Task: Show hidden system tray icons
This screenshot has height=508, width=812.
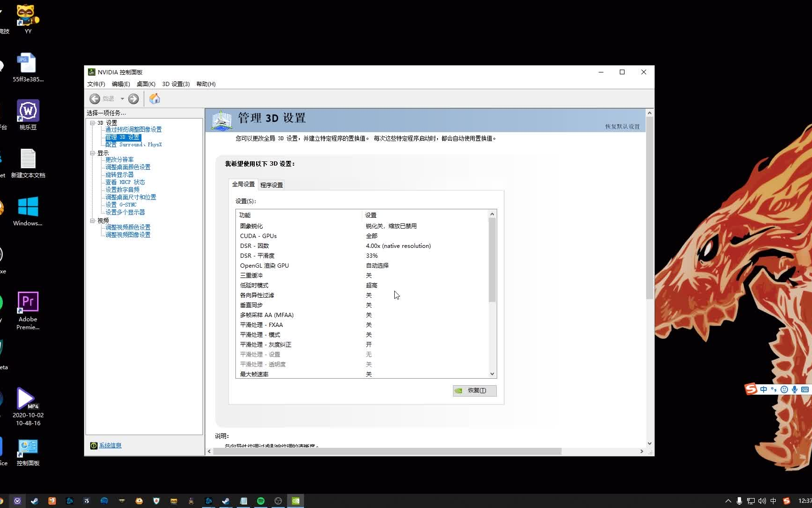Action: click(728, 501)
